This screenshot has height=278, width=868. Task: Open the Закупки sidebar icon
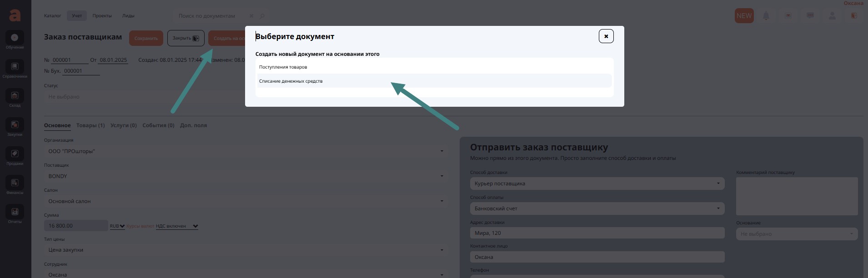click(x=15, y=127)
